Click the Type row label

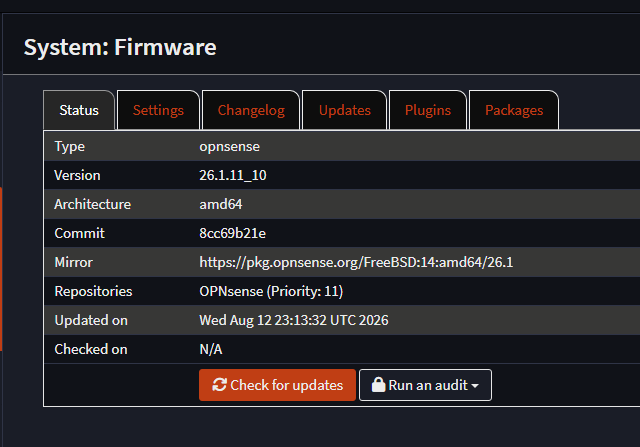click(69, 147)
